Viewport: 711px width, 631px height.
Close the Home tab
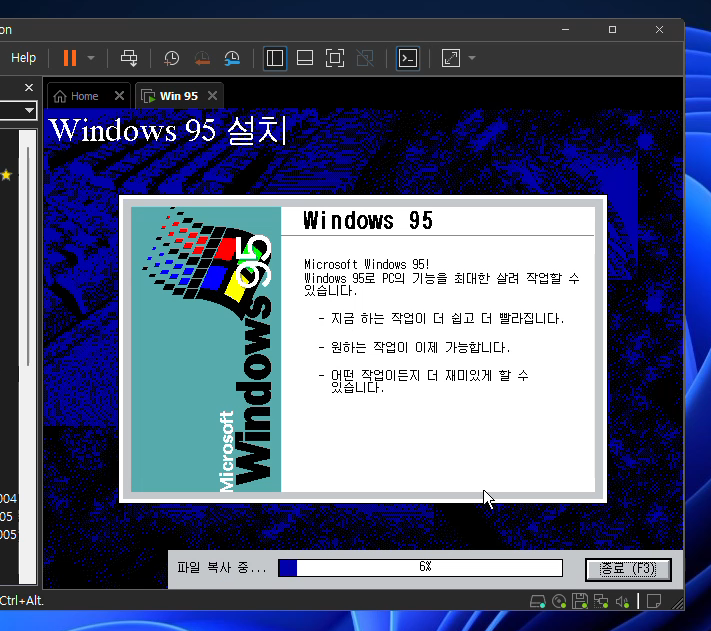click(x=119, y=96)
